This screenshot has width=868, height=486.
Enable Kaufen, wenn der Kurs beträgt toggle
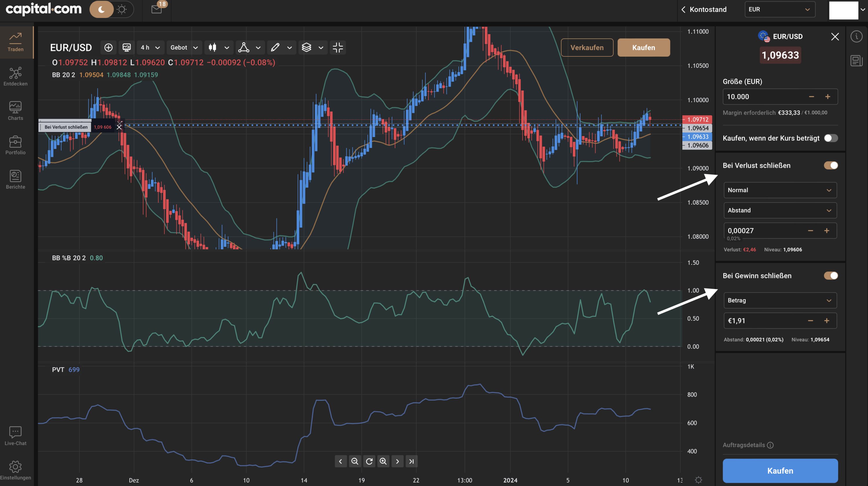831,138
